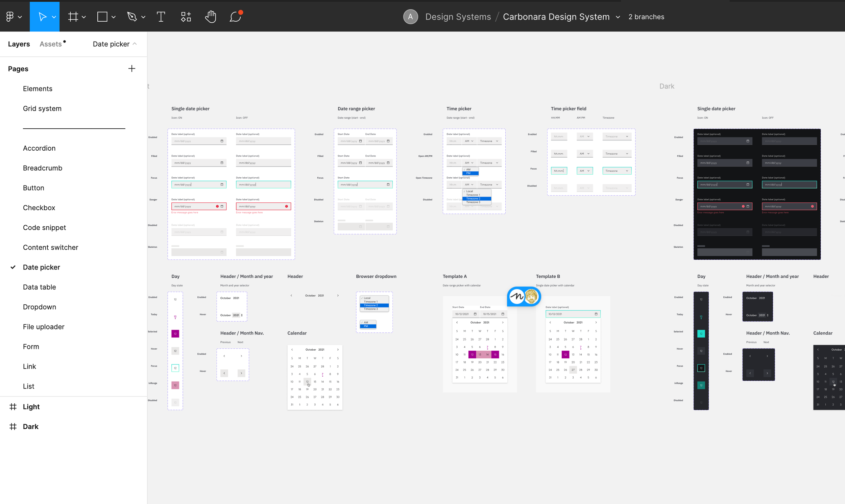This screenshot has height=504, width=845.
Task: Select the Rectangle shape tool
Action: coord(102,17)
